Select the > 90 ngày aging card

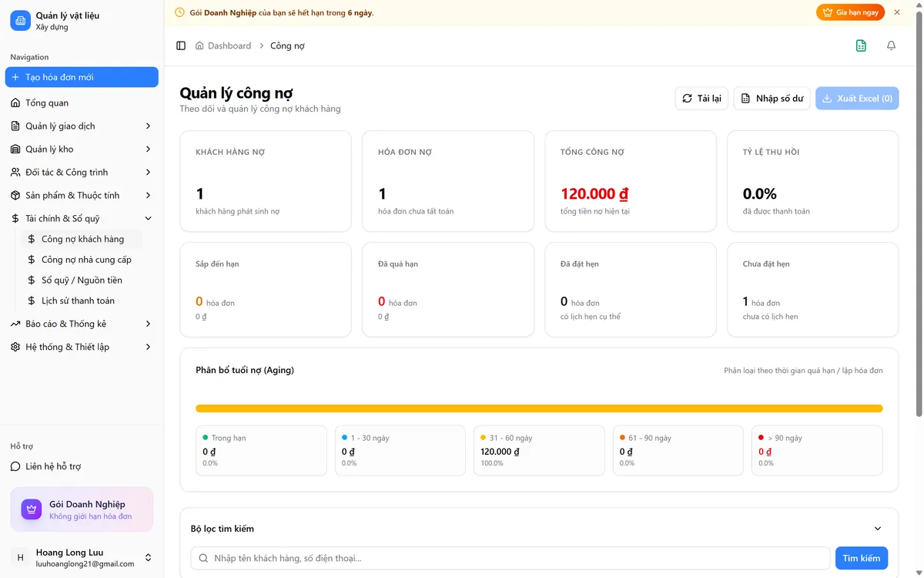(817, 450)
